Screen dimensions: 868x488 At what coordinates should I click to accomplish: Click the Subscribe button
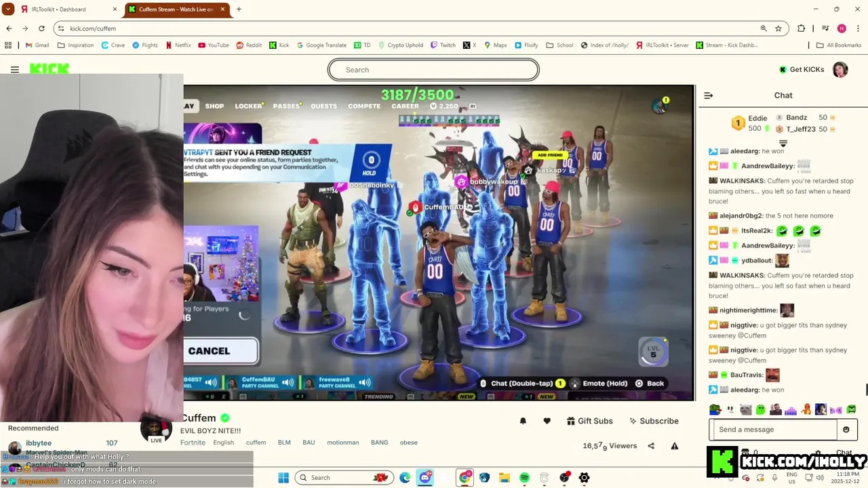(x=654, y=421)
